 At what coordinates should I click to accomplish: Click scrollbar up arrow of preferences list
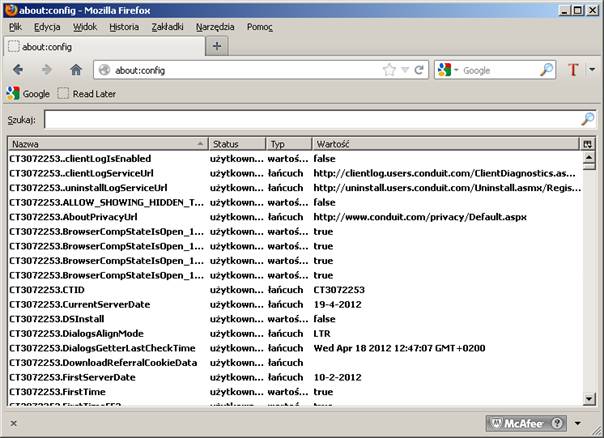(589, 157)
